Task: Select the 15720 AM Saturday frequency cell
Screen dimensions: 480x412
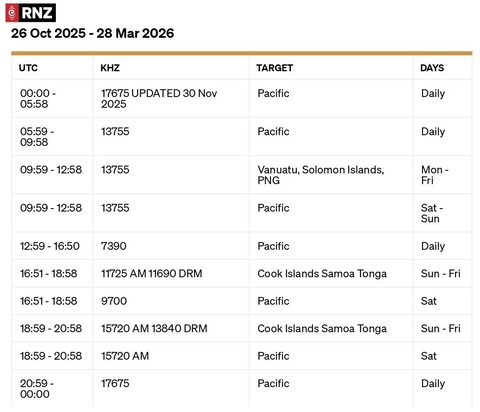Action: [x=171, y=356]
